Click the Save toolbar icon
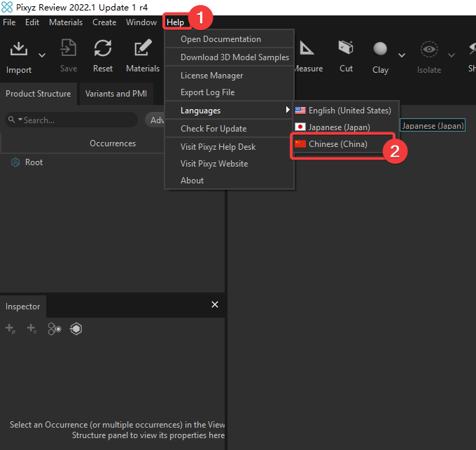 tap(69, 48)
